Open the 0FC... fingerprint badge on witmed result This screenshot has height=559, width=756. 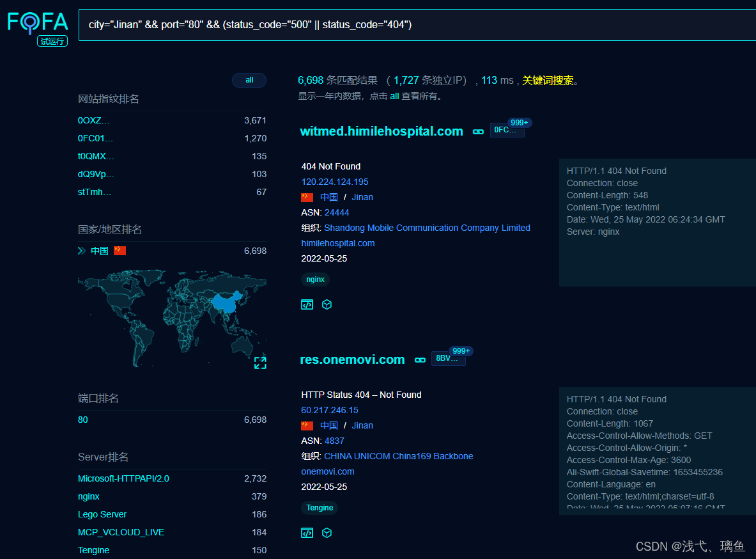[507, 130]
